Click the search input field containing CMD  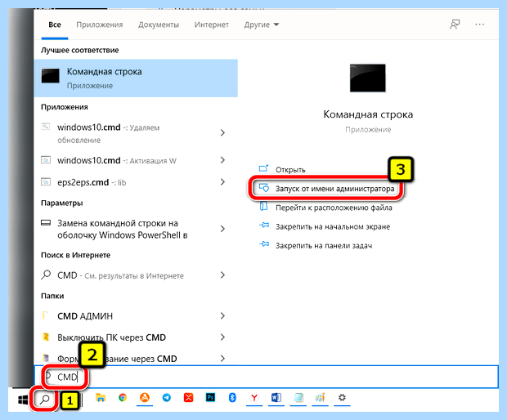click(266, 377)
